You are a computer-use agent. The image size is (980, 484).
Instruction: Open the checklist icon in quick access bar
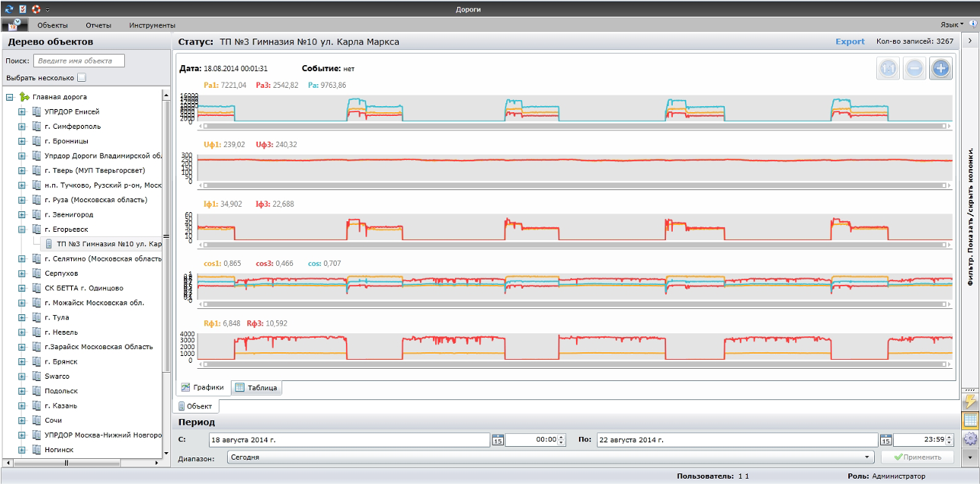[x=23, y=9]
